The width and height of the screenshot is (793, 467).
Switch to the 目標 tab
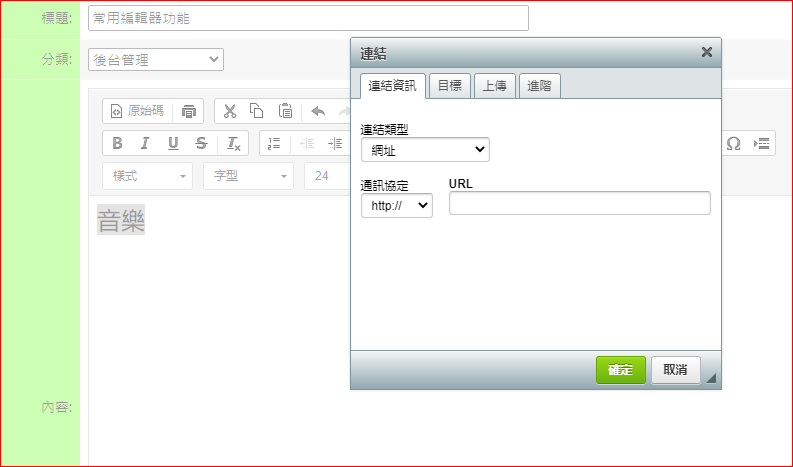pyautogui.click(x=449, y=86)
